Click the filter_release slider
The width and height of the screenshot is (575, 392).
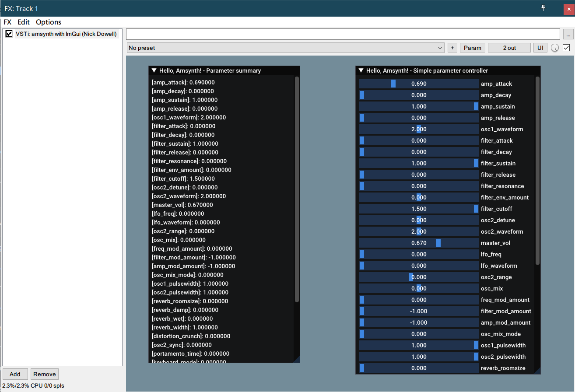point(419,175)
